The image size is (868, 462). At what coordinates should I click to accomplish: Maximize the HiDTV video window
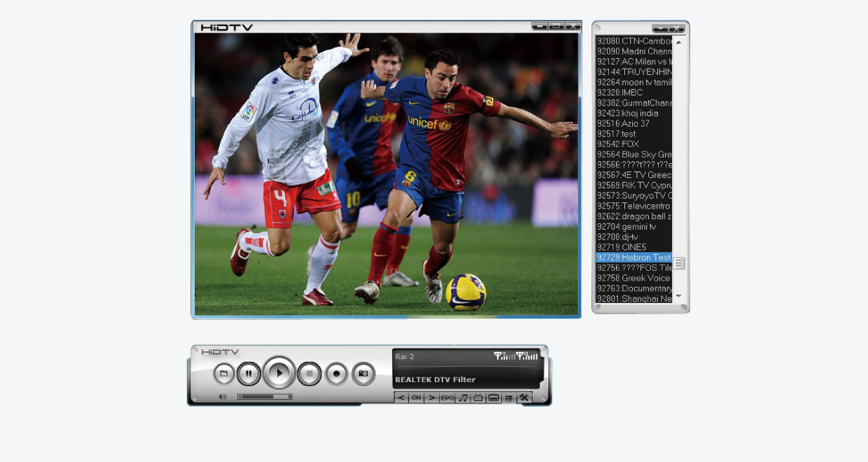pyautogui.click(x=556, y=27)
